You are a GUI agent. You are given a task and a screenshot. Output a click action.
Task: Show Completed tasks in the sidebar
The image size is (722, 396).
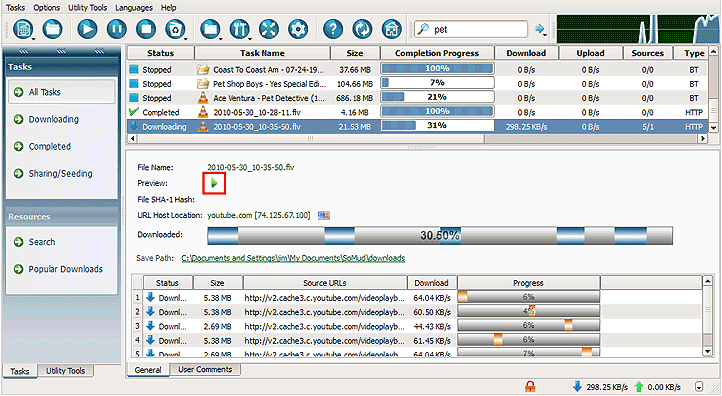[x=49, y=146]
